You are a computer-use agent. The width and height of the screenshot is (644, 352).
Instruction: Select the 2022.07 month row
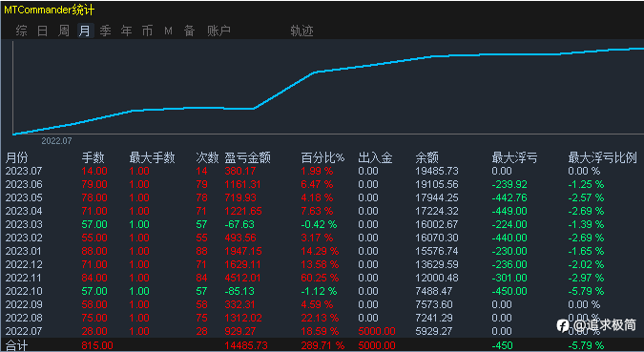coord(322,331)
